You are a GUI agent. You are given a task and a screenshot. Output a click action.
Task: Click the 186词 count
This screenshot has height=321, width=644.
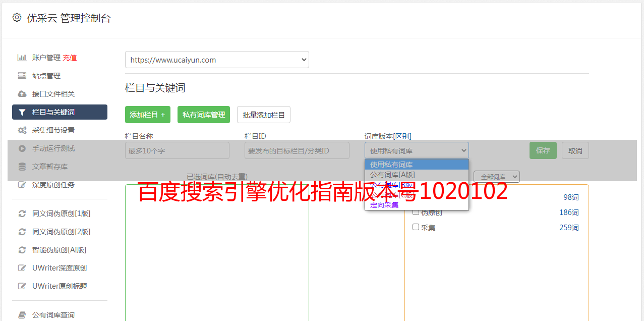(569, 212)
